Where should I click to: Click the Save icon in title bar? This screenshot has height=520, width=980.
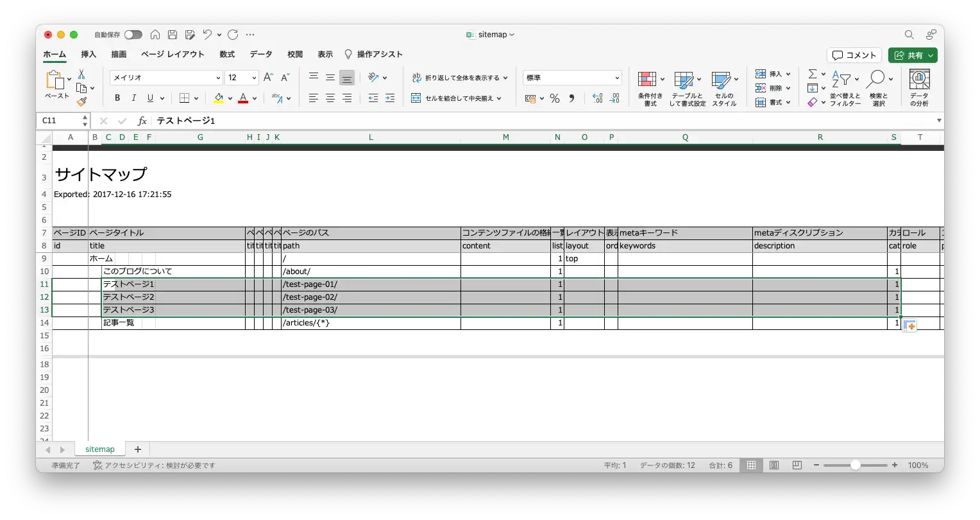(x=173, y=35)
